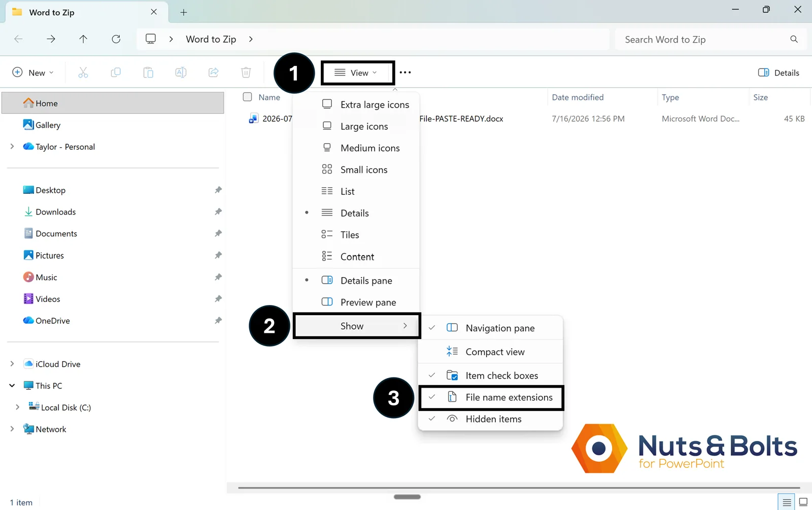Go up one folder level arrow

83,39
